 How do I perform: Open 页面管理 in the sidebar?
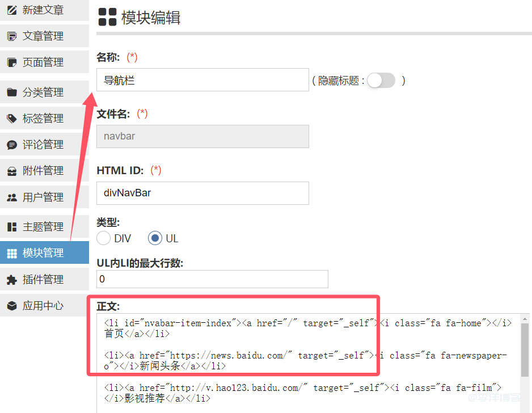coord(43,62)
